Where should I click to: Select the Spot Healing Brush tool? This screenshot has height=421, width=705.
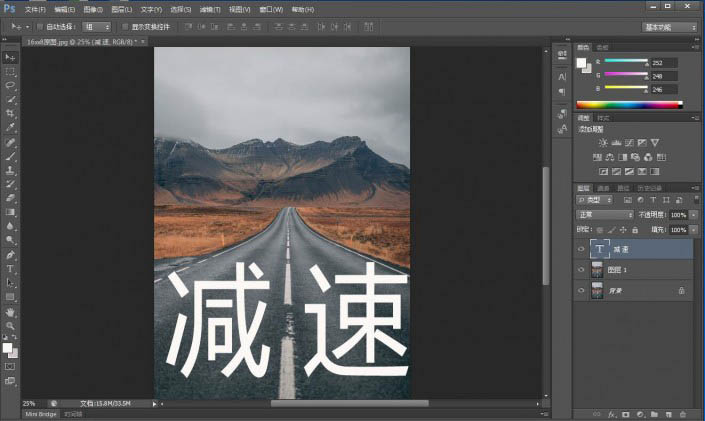[x=10, y=143]
